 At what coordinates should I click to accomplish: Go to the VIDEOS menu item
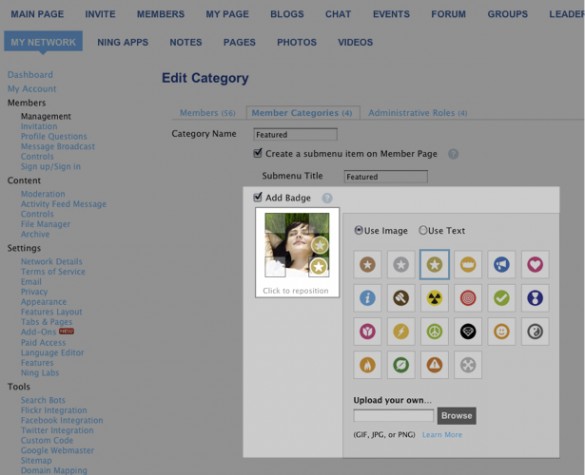355,42
